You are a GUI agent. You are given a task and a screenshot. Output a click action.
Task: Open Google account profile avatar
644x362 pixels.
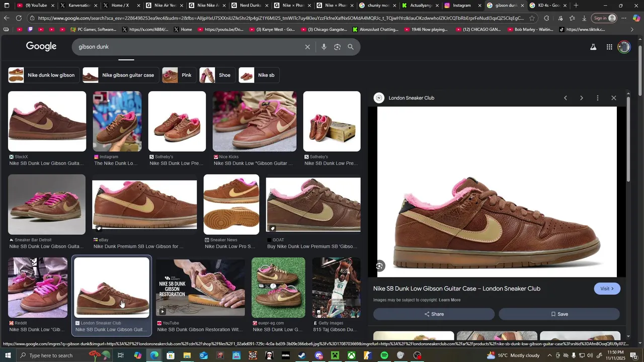coord(624,47)
